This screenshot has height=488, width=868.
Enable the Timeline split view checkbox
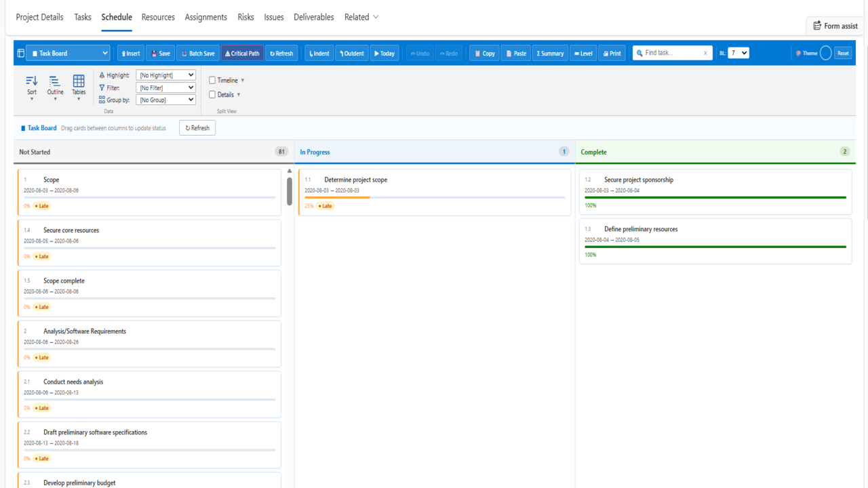tap(212, 80)
